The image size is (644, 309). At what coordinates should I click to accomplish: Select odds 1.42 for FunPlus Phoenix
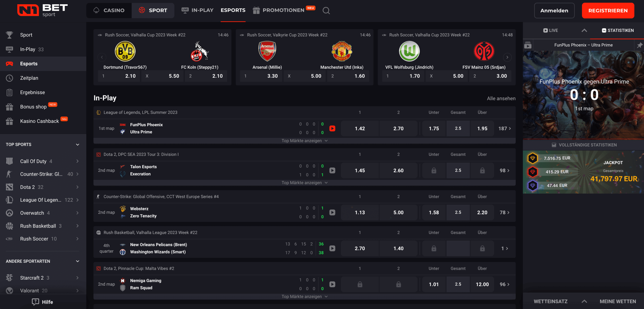coord(360,128)
